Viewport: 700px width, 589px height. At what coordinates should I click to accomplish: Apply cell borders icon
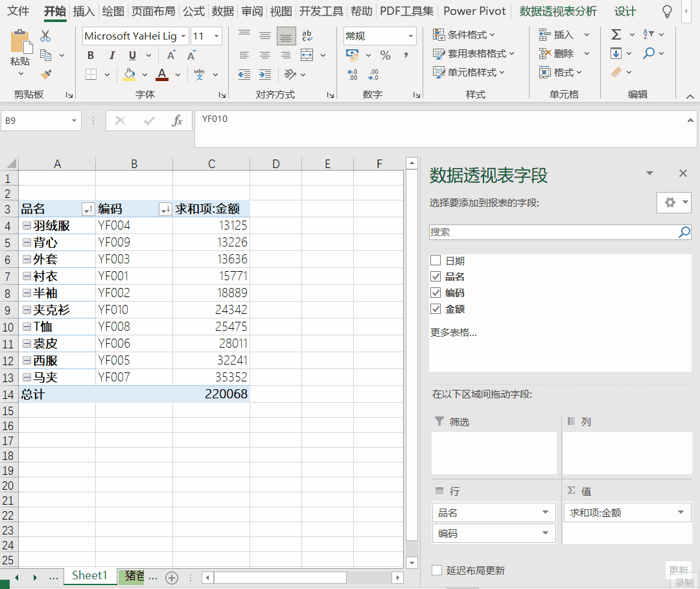(91, 74)
